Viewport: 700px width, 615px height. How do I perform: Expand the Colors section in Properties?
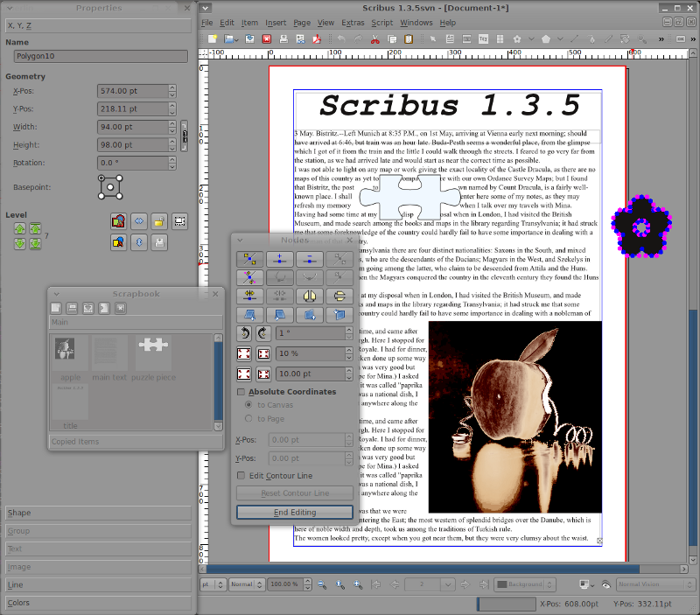96,603
